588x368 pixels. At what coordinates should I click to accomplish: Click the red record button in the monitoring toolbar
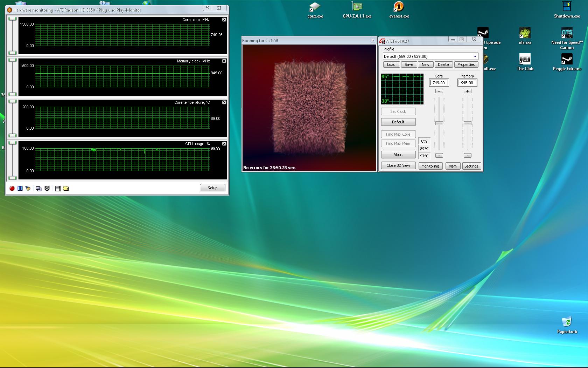12,189
